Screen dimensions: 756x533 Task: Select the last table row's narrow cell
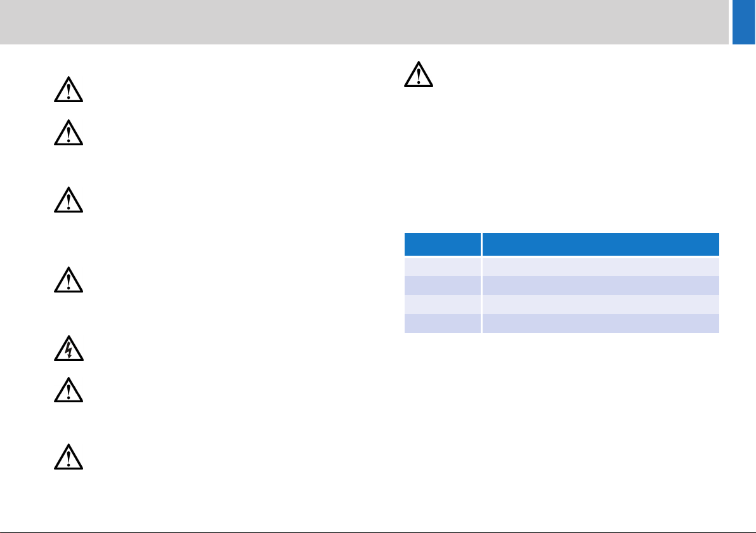[443, 324]
